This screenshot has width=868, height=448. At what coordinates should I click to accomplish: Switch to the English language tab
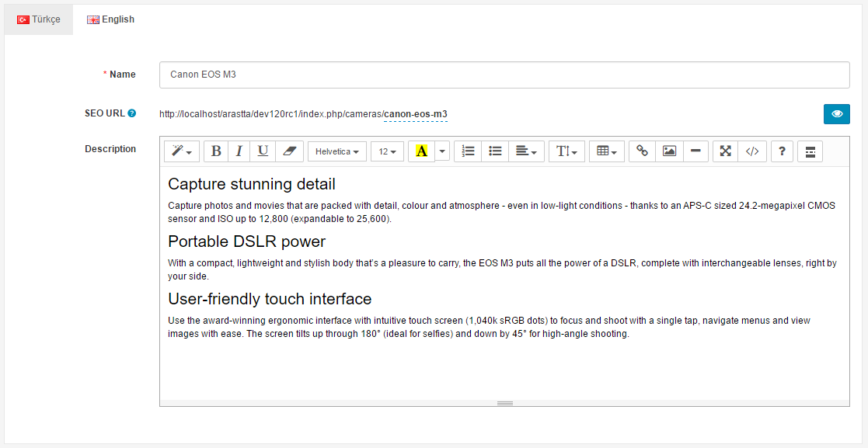pos(110,19)
